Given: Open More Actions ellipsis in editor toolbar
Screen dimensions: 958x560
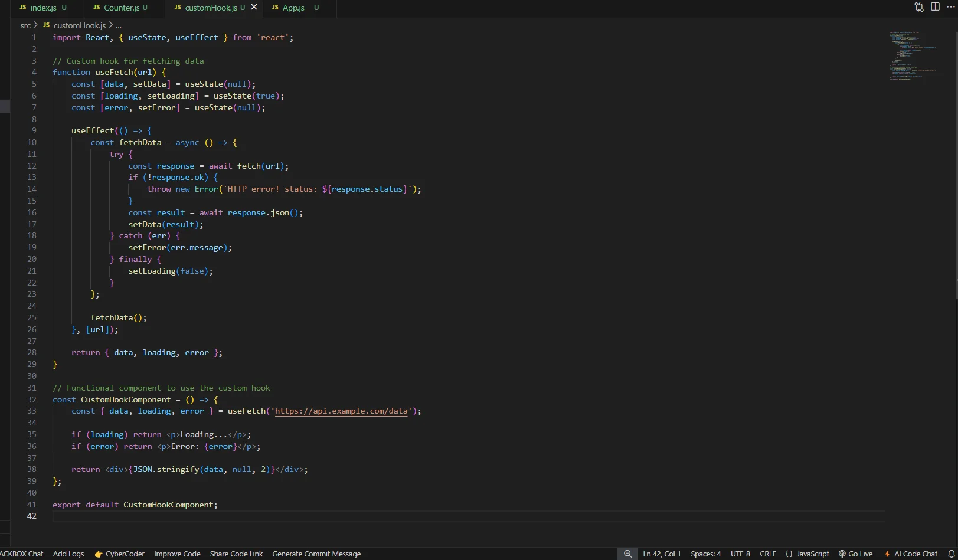Looking at the screenshot, I should [x=951, y=7].
